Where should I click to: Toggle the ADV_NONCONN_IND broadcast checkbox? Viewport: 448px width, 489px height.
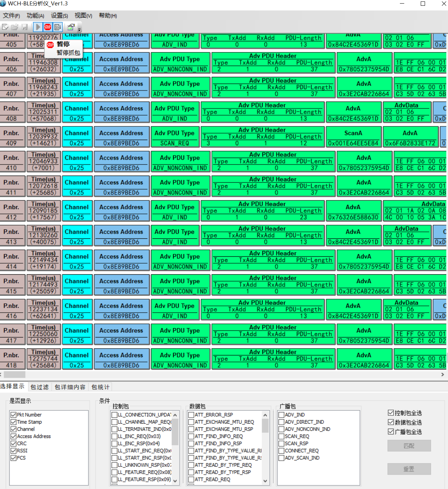pos(281,429)
